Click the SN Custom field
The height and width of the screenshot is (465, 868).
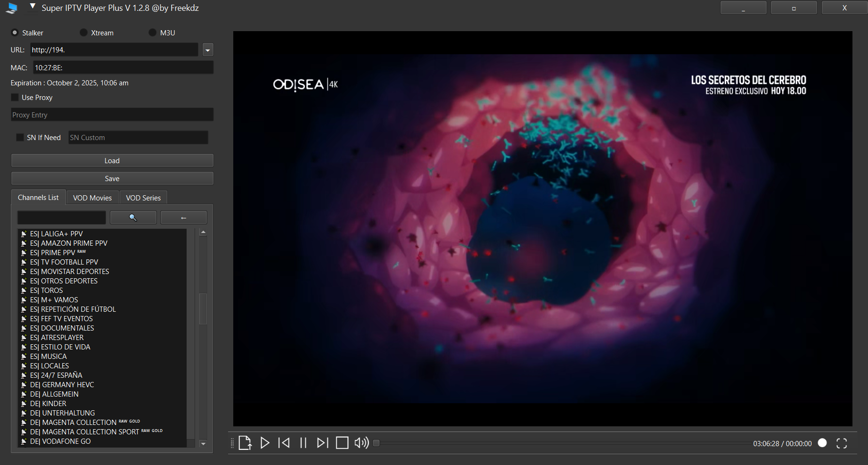pos(138,137)
